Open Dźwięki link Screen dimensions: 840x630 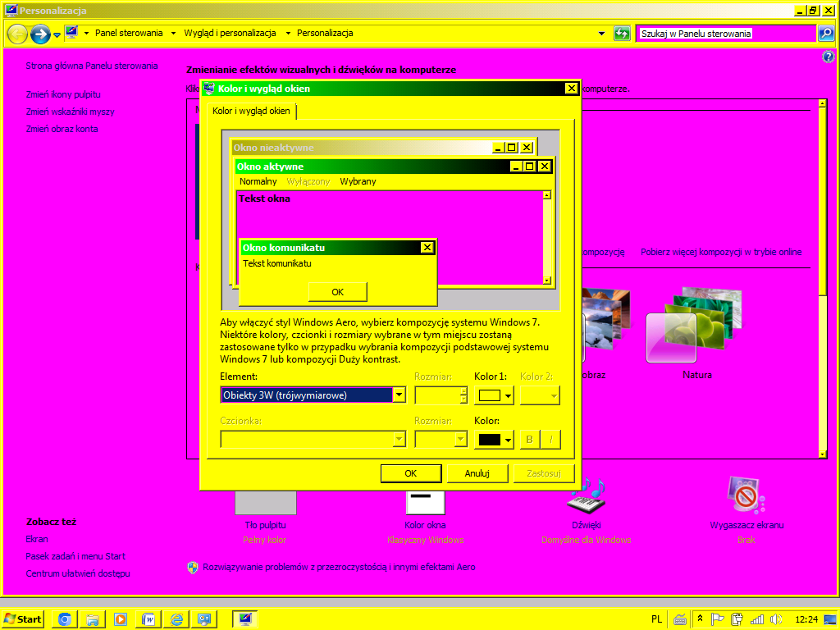586,525
